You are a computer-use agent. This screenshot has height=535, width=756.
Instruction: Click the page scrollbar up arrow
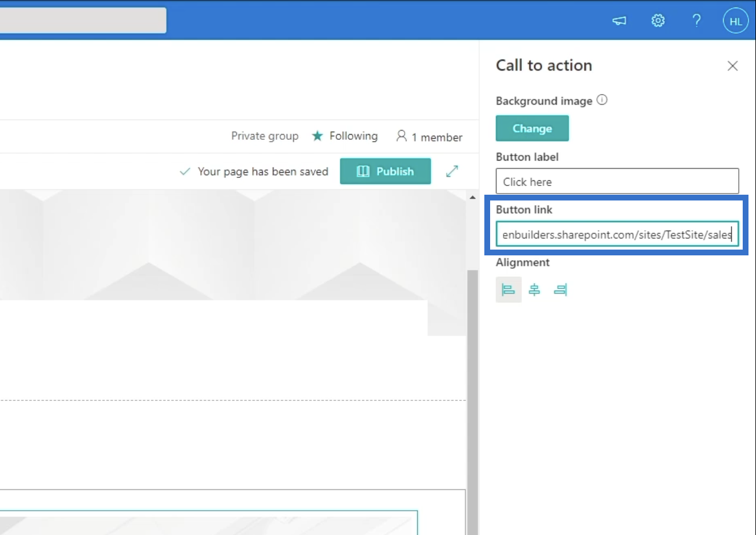click(472, 197)
